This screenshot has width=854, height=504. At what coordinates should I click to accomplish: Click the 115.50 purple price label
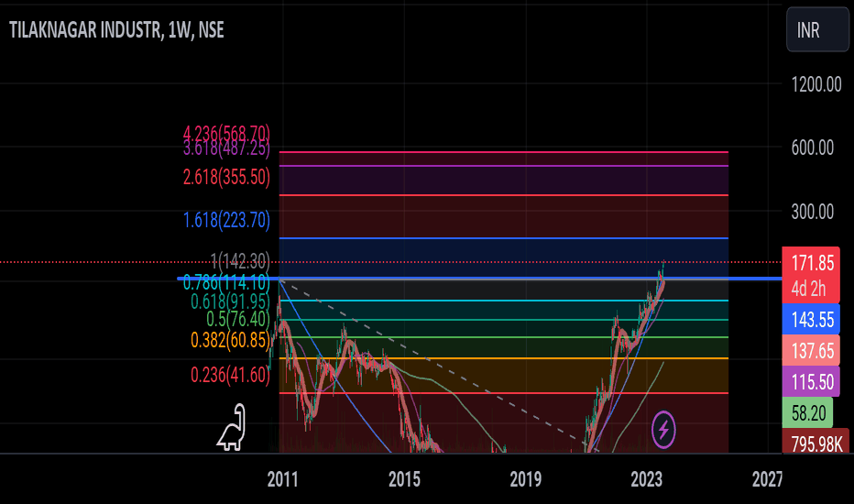pos(812,382)
